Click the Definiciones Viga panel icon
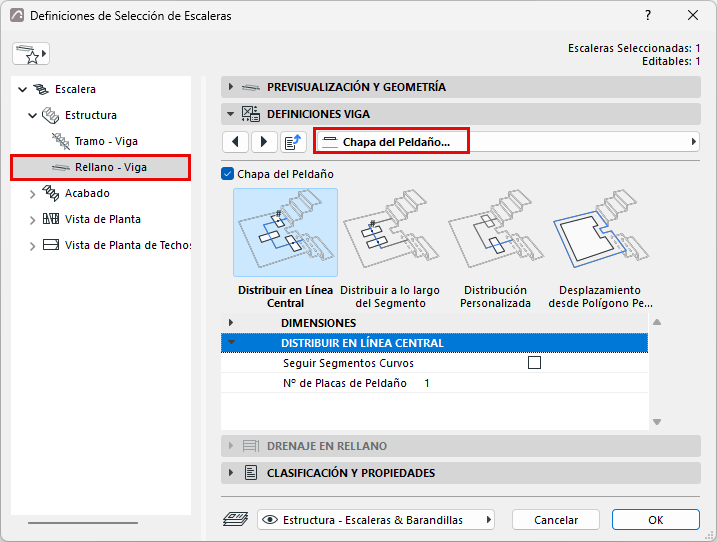Image resolution: width=717 pixels, height=542 pixels. [251, 114]
